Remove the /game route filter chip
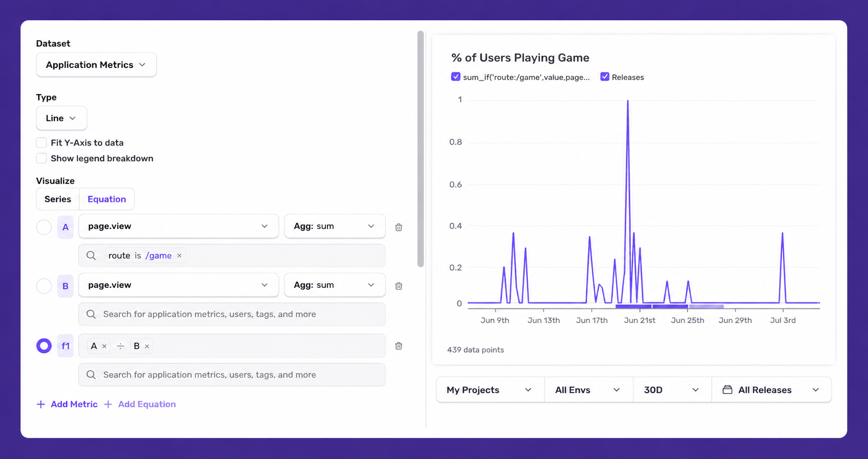 179,256
